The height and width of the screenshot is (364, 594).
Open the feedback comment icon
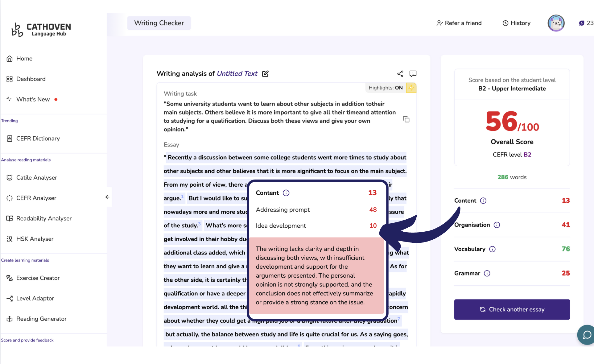413,74
